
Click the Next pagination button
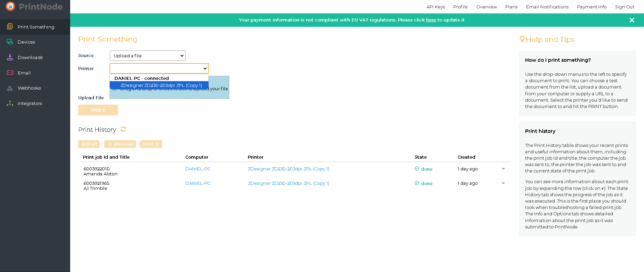(151, 144)
